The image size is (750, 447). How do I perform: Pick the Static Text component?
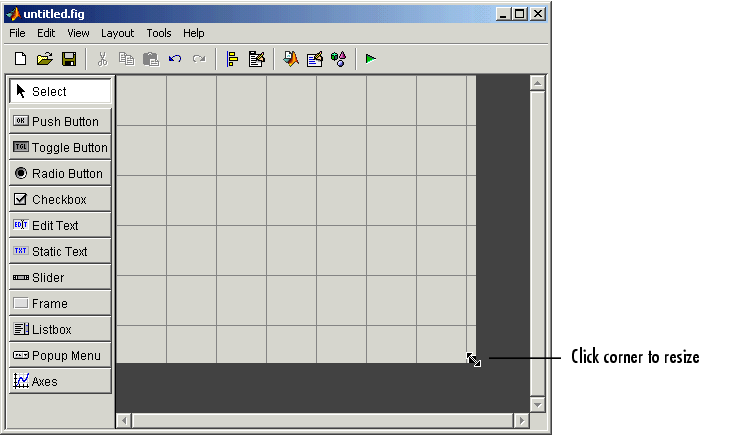pos(60,251)
